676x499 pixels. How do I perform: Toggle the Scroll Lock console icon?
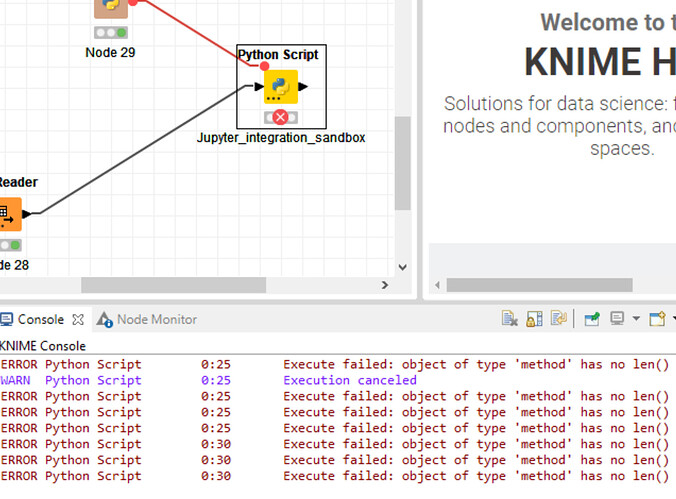click(535, 319)
